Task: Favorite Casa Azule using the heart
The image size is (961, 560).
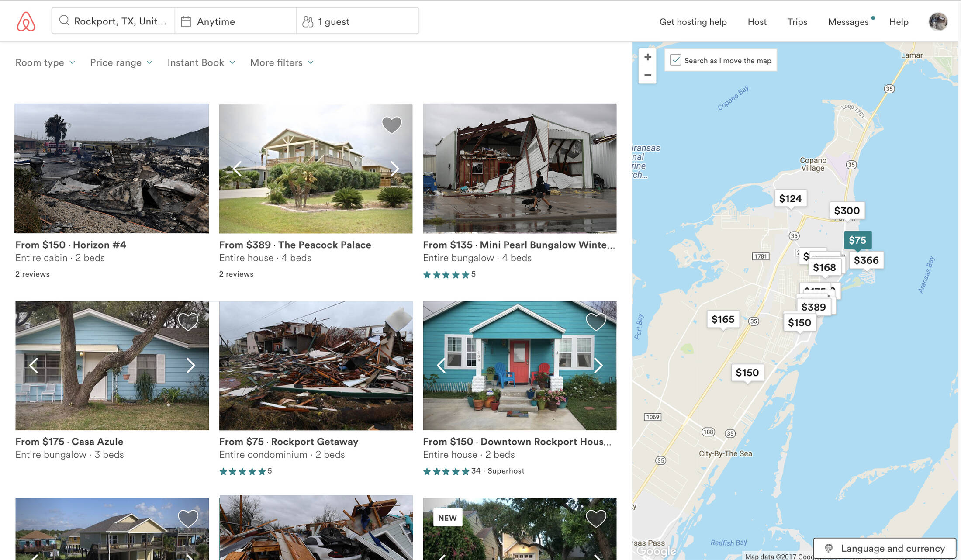Action: (x=188, y=321)
